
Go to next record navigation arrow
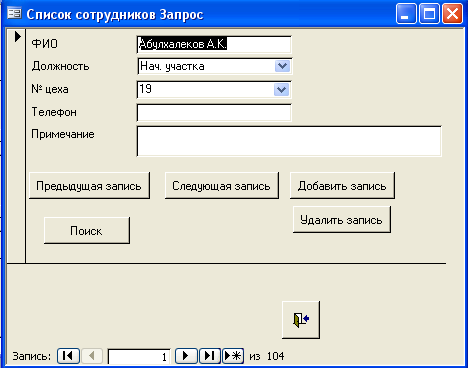point(186,356)
